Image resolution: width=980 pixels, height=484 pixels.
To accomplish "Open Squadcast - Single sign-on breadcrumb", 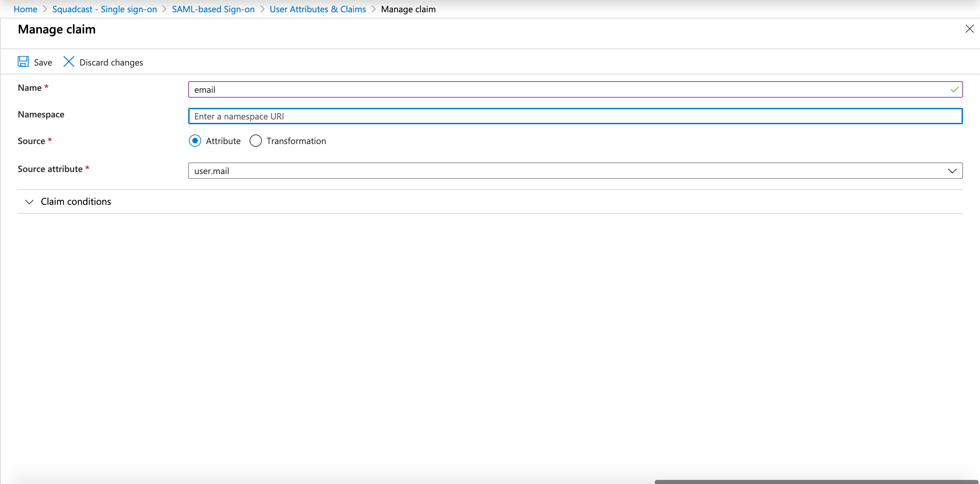I will [x=104, y=9].
